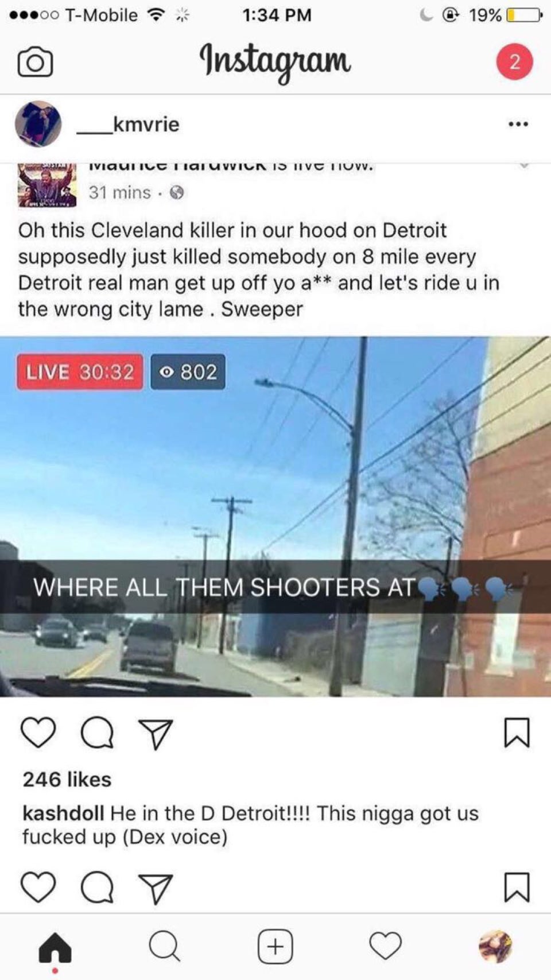Viewport: 551px width, 980px height.
Task: View the 246 likes list
Action: click(x=67, y=779)
